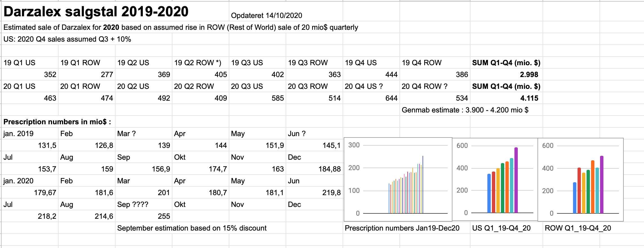Image resolution: width=644 pixels, height=248 pixels.
Task: Select the Darzalex salgstal 2019-2020 title cell
Action: [96, 12]
